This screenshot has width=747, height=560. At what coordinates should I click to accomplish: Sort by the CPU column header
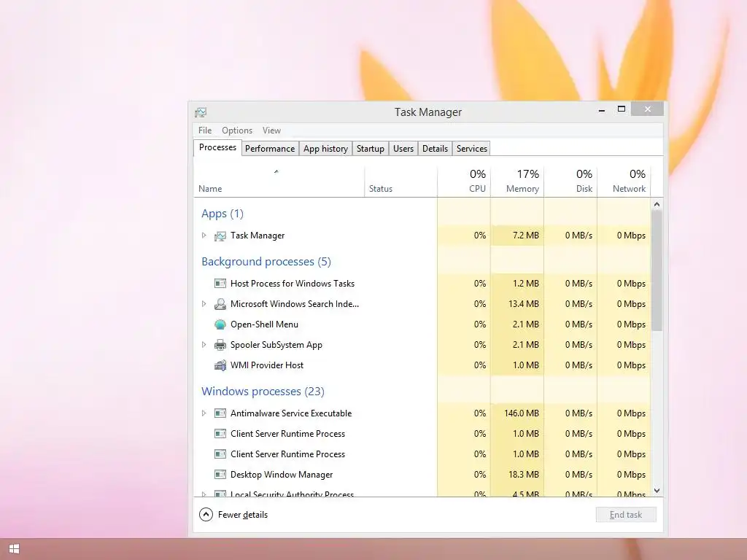(x=464, y=182)
